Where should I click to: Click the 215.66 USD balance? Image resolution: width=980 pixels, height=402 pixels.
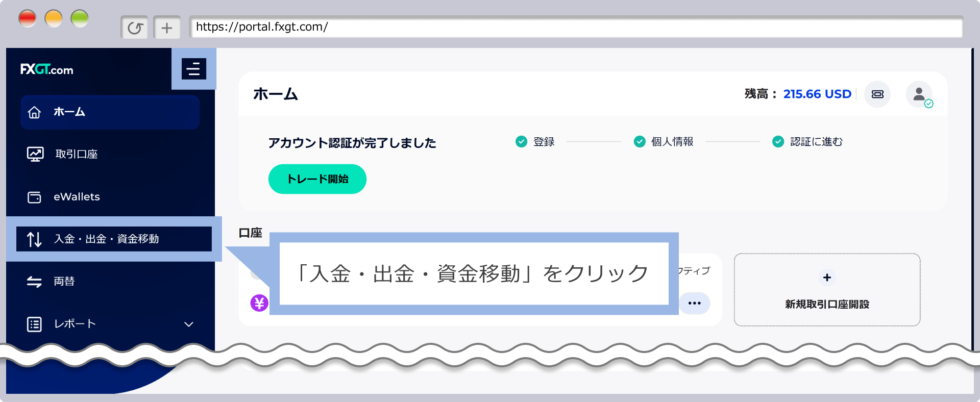pyautogui.click(x=817, y=94)
